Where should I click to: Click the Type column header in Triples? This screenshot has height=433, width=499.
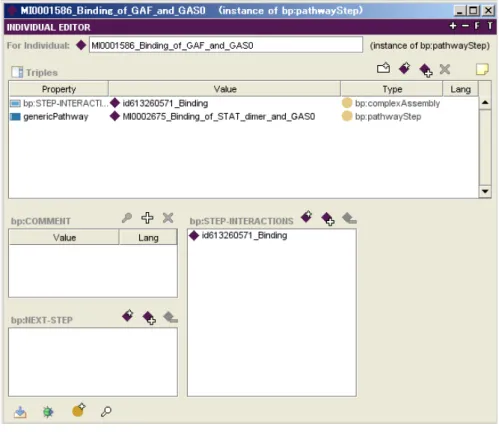(392, 89)
